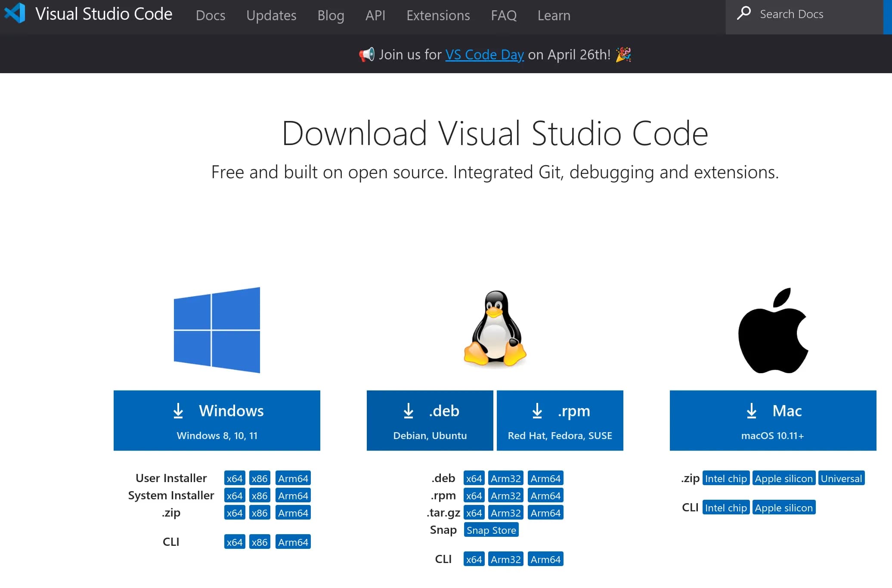
Task: Download Windows User Installer x64
Action: coord(234,478)
